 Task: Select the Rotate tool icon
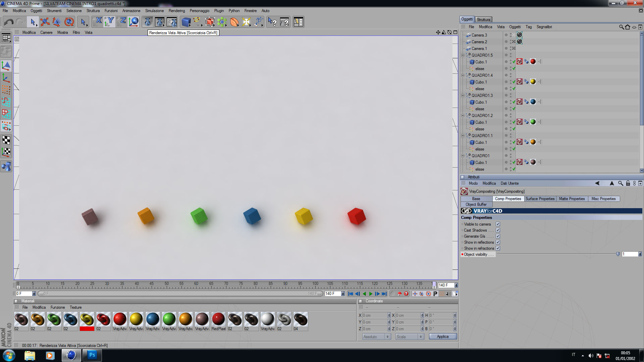pos(69,22)
